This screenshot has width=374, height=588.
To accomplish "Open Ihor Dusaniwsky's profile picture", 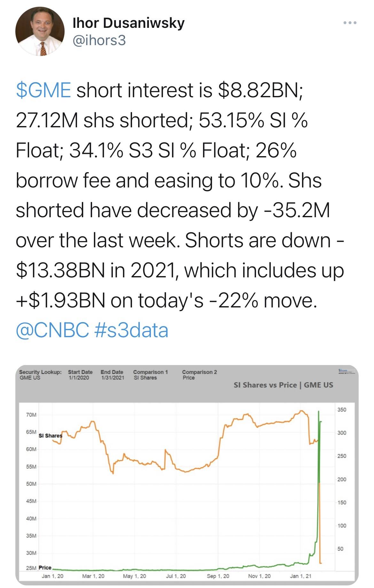I will pyautogui.click(x=40, y=31).
